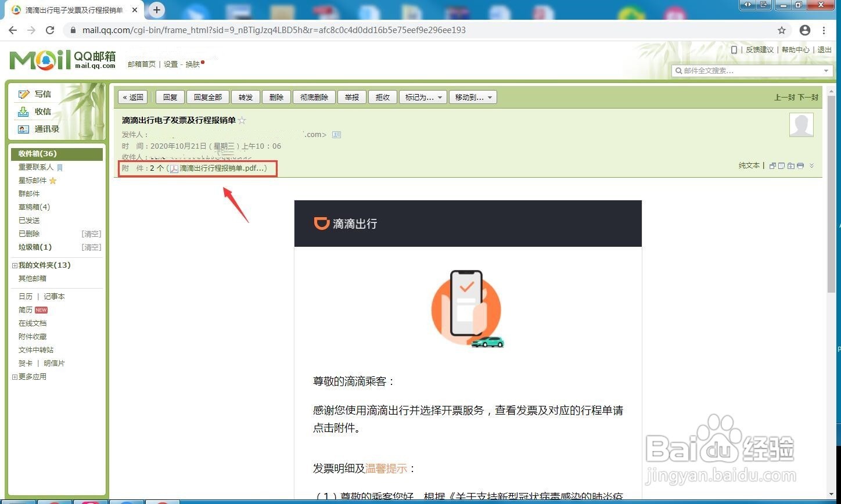Open 收件箱(36) folder
Screen dimensions: 841x504
(x=57, y=154)
